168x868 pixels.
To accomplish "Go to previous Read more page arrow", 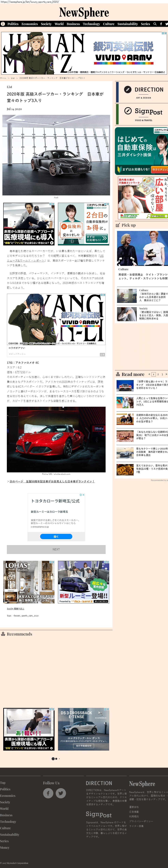I will [x=149, y=374].
